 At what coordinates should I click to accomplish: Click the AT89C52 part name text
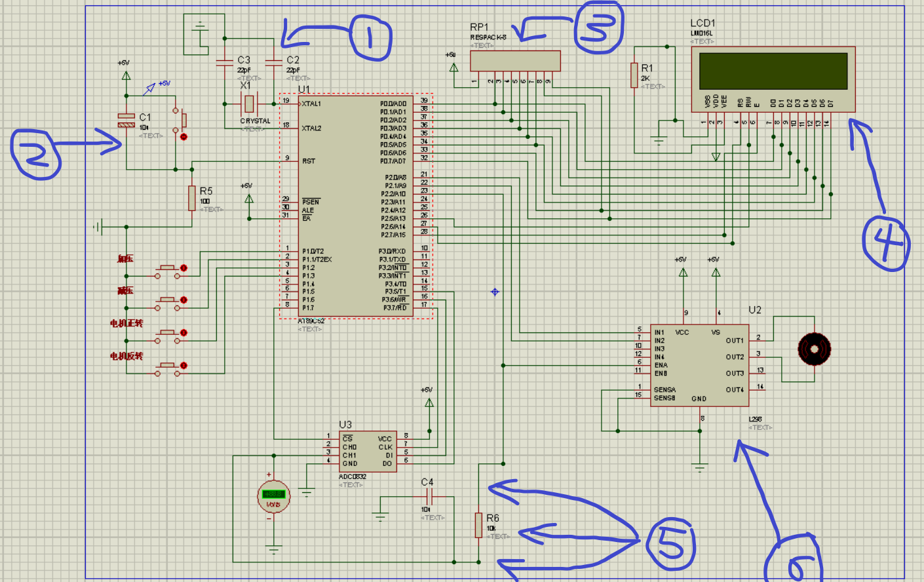[311, 321]
